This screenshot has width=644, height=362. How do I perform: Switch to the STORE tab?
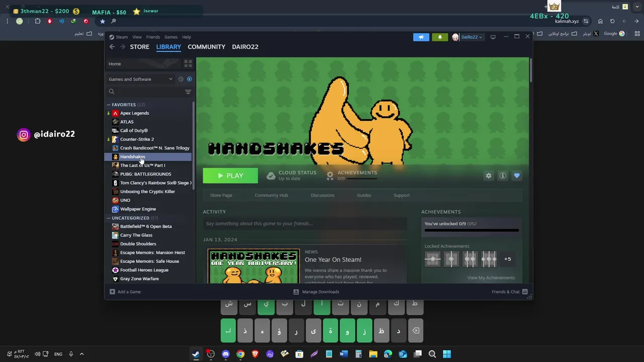click(140, 47)
